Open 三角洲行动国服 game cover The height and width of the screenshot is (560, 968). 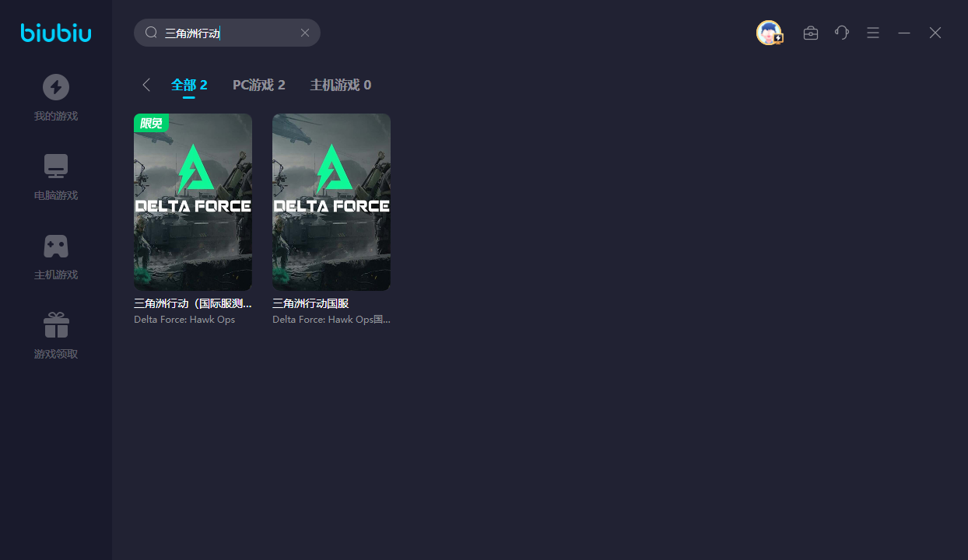click(331, 202)
